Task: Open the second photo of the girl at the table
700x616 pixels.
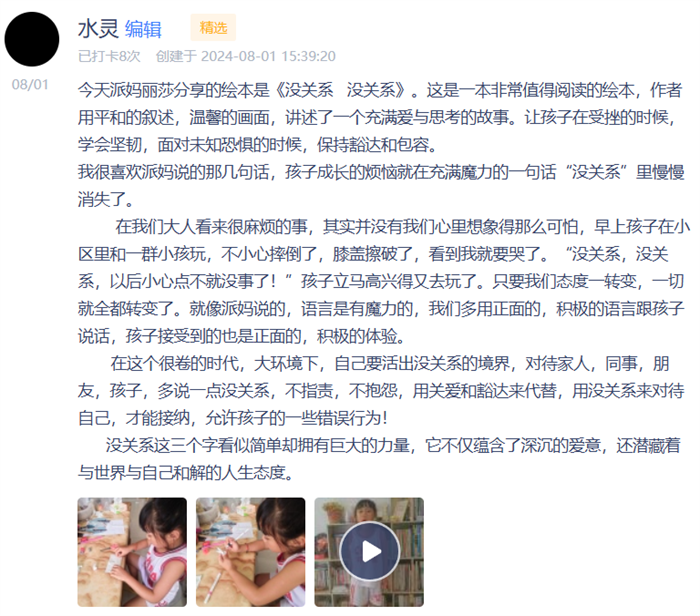Action: [x=250, y=552]
